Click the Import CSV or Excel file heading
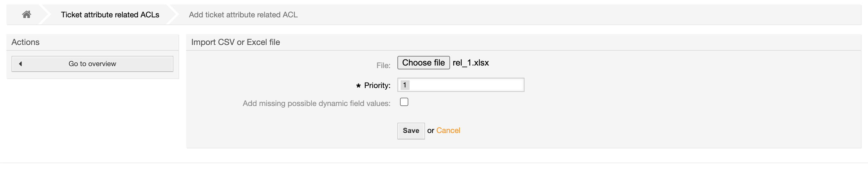The height and width of the screenshot is (169, 868). 236,42
